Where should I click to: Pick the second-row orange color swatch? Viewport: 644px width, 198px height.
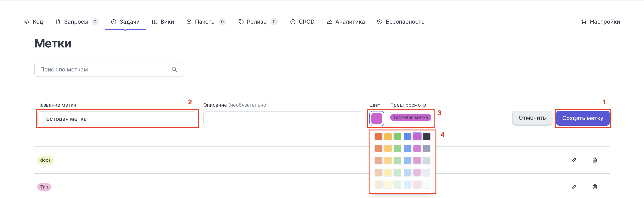point(378,148)
